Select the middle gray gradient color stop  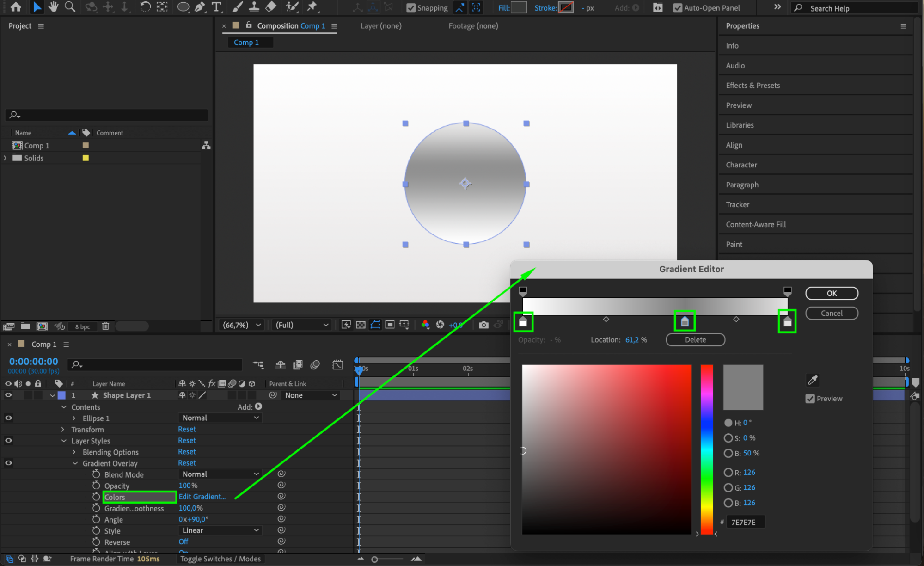(x=685, y=321)
